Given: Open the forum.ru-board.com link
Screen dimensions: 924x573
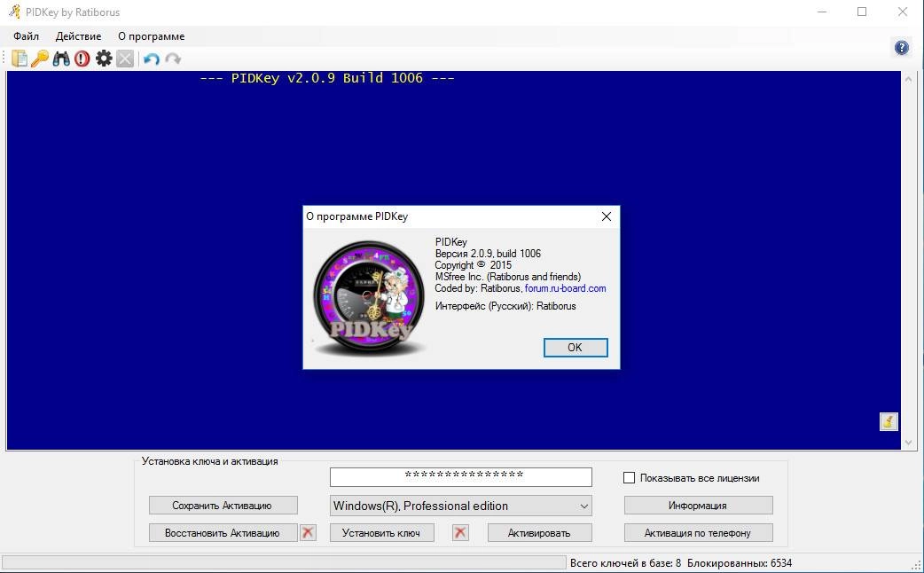Looking at the screenshot, I should (565, 288).
